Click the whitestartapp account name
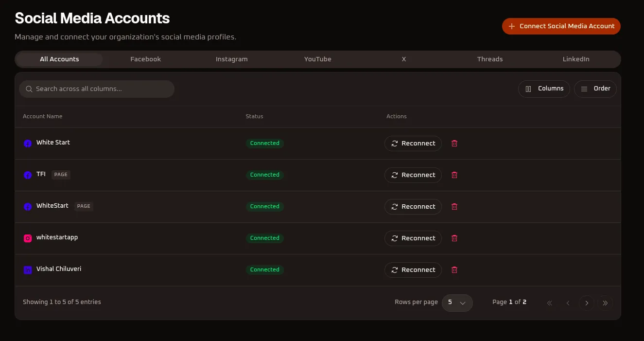 57,237
